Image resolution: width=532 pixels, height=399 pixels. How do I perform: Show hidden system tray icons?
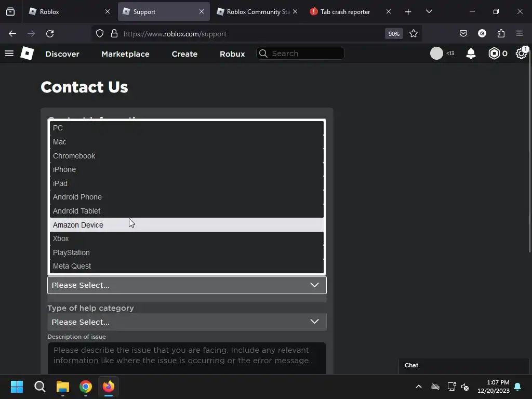click(419, 387)
